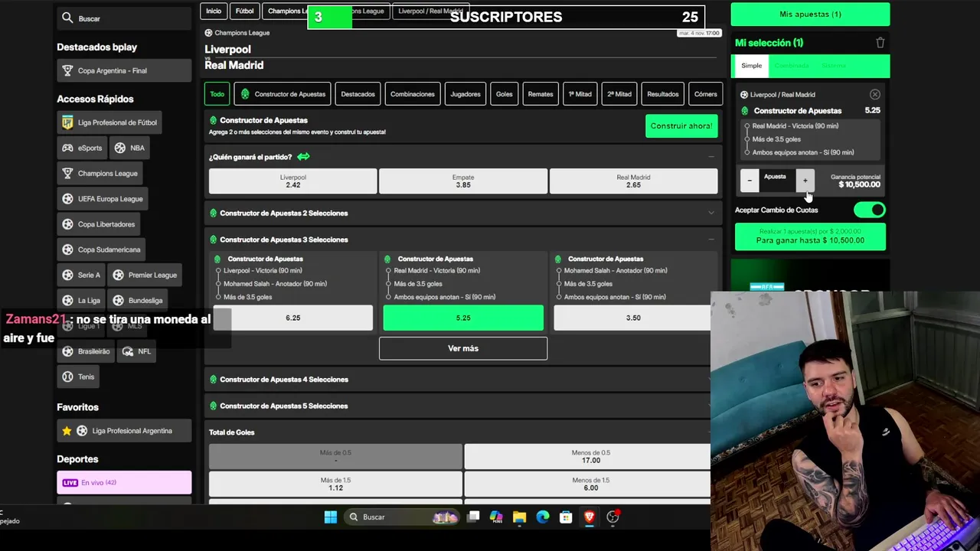
Task: Select NBA in quick access
Action: point(129,148)
